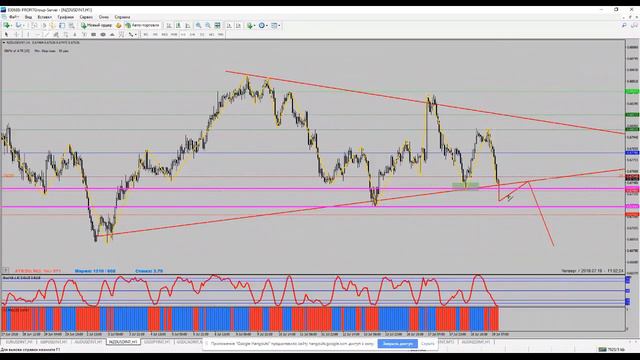Click the oscillator indicator subwindow

[x=313, y=291]
